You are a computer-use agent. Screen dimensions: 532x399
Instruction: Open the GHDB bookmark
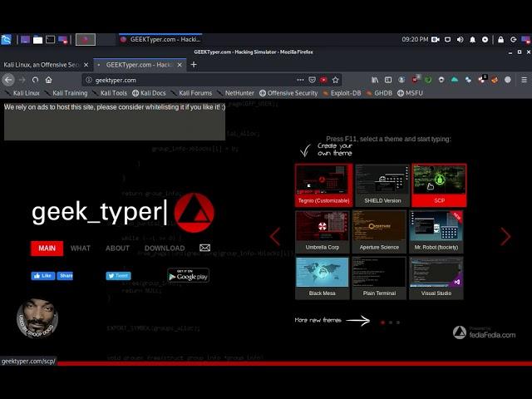[379, 93]
